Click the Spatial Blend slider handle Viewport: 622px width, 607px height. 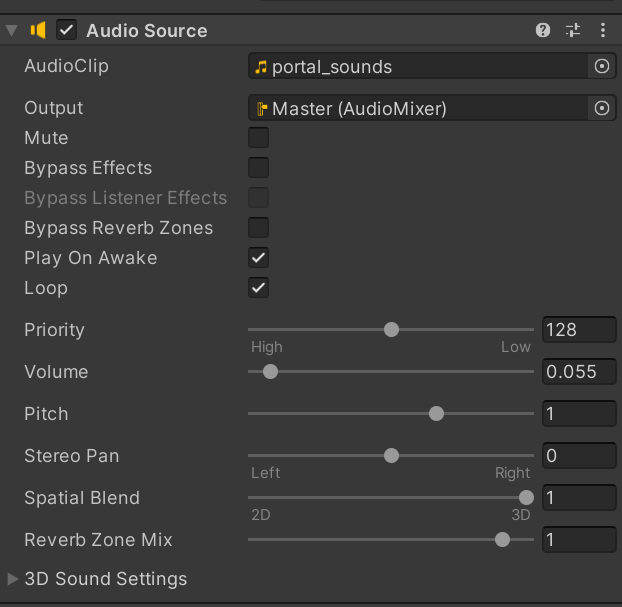click(x=526, y=498)
